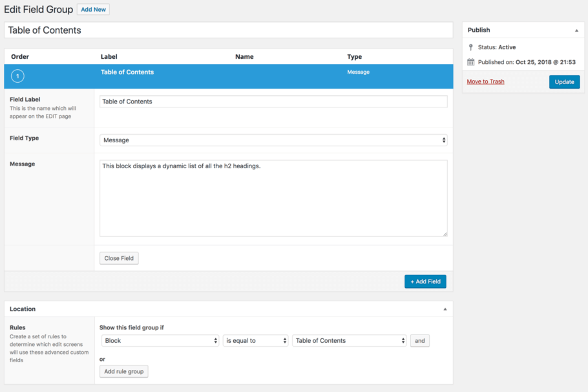The width and height of the screenshot is (588, 392).
Task: Click the Close Field button
Action: 119,258
